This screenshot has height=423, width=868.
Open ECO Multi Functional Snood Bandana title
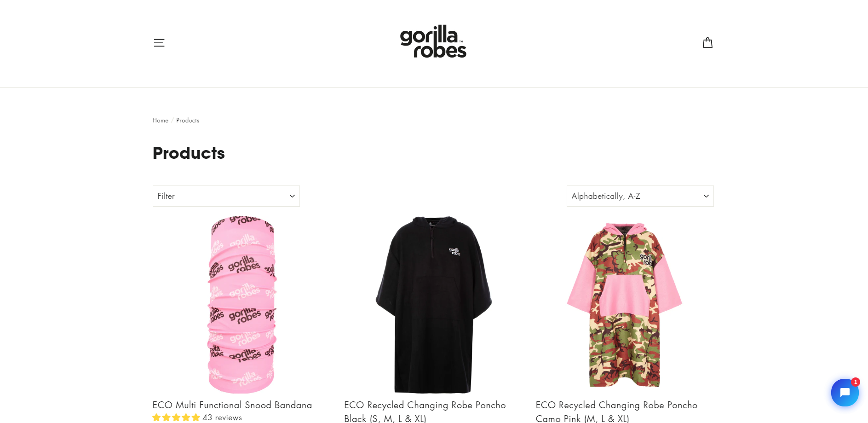[x=232, y=405]
